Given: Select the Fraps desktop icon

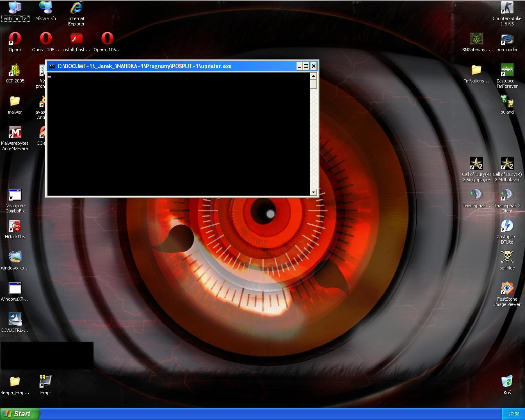Looking at the screenshot, I should (x=46, y=382).
